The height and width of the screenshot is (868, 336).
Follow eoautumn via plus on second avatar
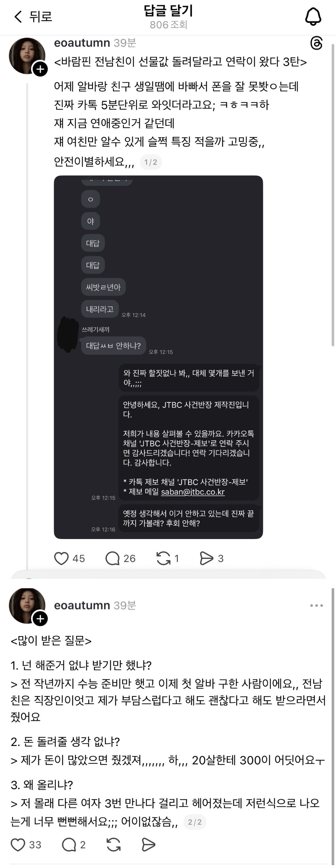click(40, 619)
